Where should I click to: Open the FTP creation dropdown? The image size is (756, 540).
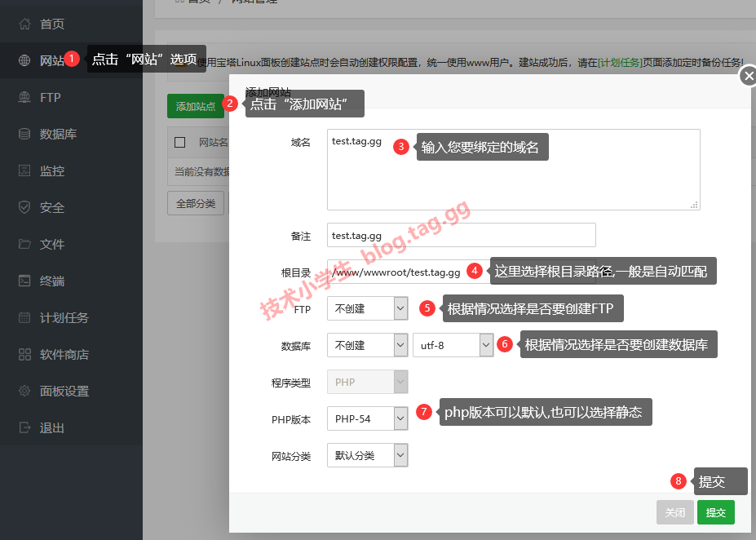(x=367, y=308)
